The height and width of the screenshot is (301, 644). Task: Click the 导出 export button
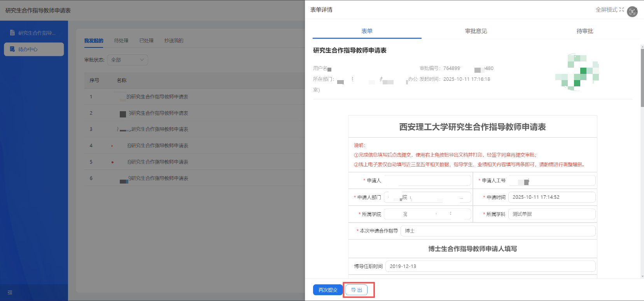356,290
